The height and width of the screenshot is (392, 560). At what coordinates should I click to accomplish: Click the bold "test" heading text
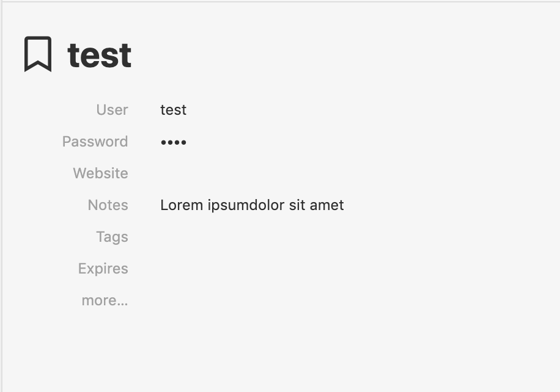pyautogui.click(x=99, y=54)
